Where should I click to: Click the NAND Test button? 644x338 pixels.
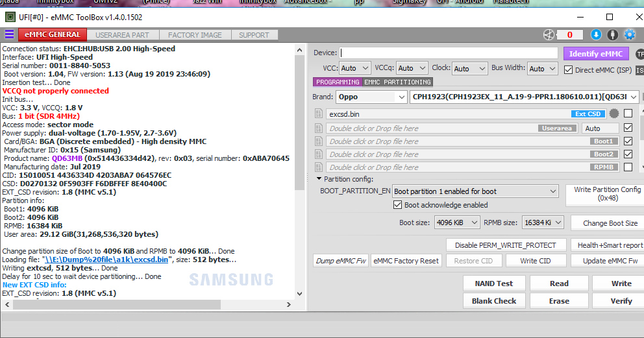pyautogui.click(x=494, y=284)
